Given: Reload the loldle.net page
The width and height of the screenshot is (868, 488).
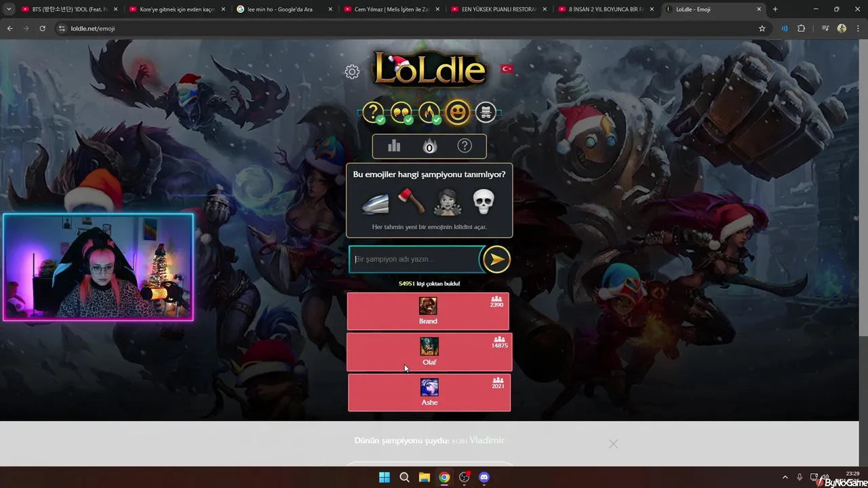Looking at the screenshot, I should coord(42,28).
